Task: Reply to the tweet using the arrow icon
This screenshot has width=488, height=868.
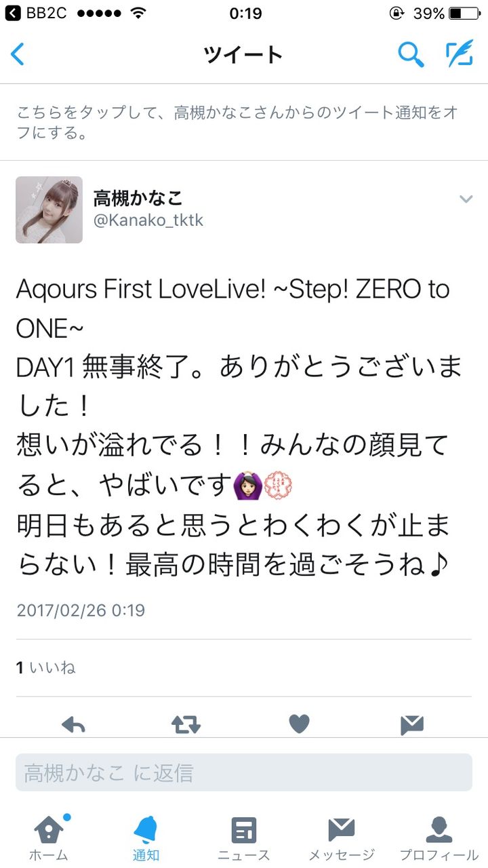Action: pos(73,724)
